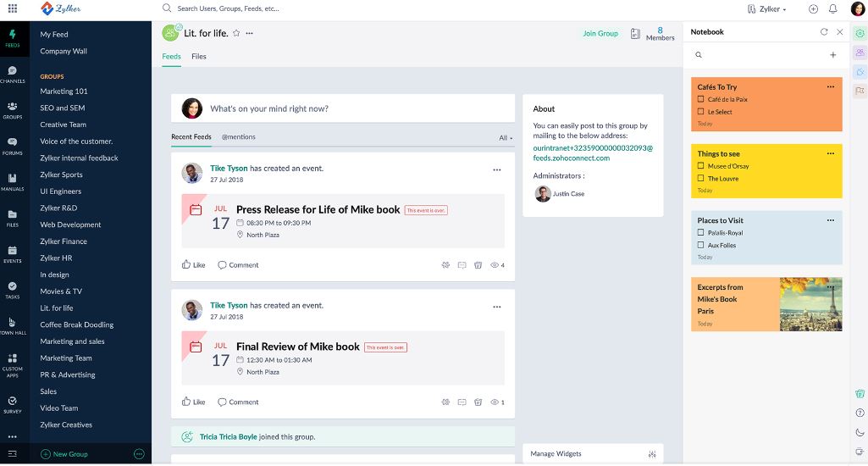Open more options for Lit. for life group
The image size is (868, 466).
[x=250, y=33]
